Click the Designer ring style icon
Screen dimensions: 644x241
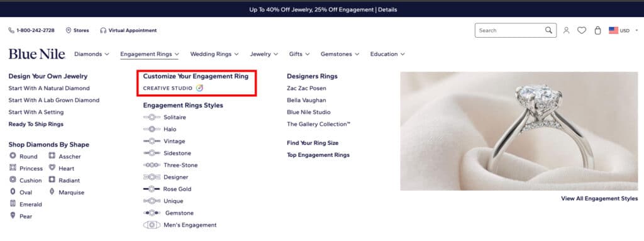152,177
